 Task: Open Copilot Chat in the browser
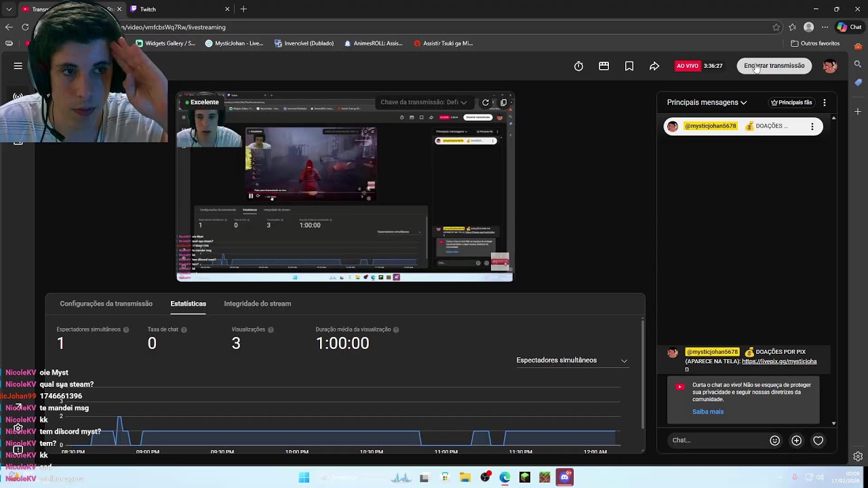point(849,27)
